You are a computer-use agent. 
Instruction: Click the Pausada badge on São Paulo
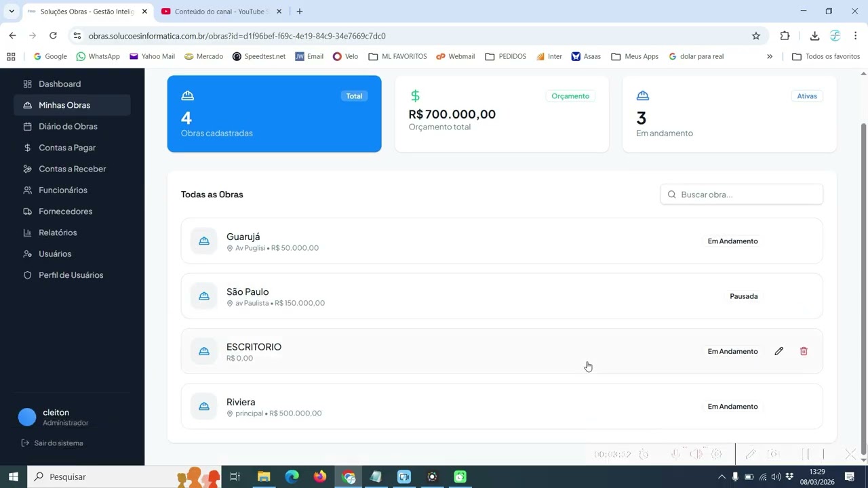coord(744,296)
